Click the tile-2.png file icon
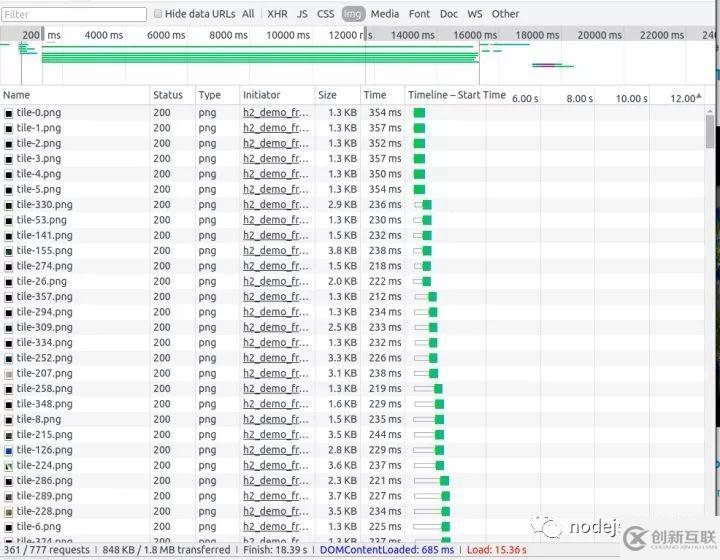 (x=9, y=144)
